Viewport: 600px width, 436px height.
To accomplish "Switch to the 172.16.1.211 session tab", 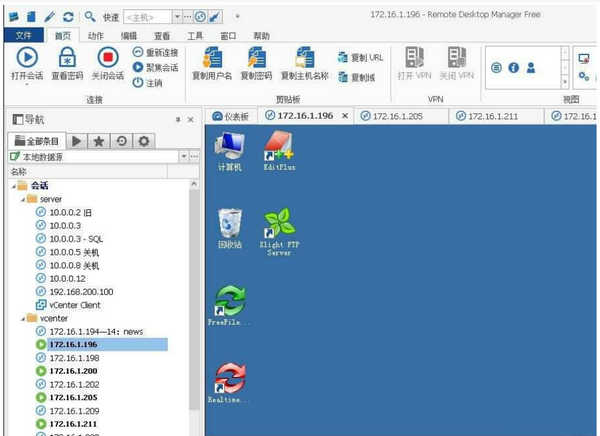I will point(496,116).
